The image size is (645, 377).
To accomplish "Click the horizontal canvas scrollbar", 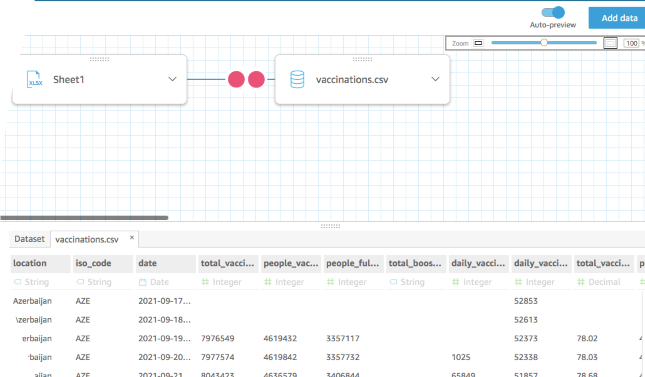I will pyautogui.click(x=84, y=218).
